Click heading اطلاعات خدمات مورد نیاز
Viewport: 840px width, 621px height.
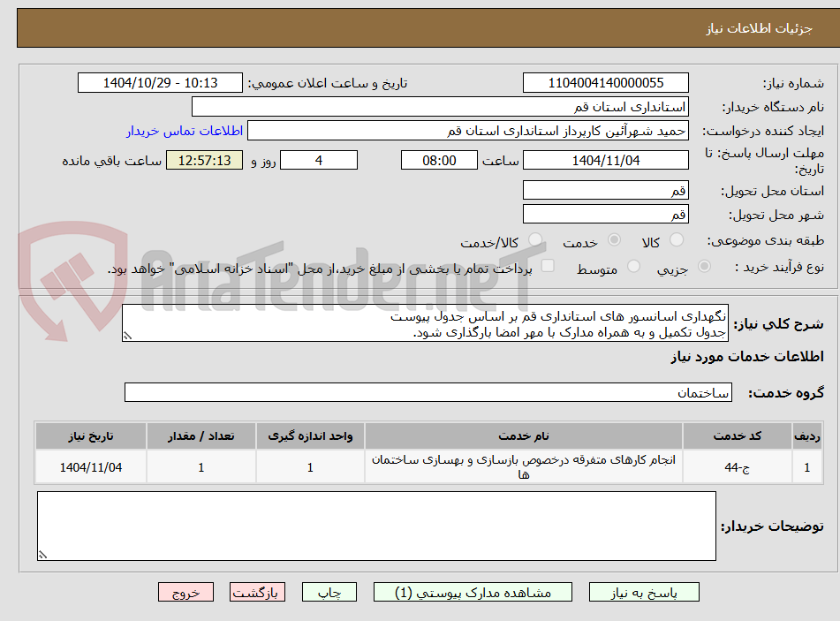[x=747, y=357]
